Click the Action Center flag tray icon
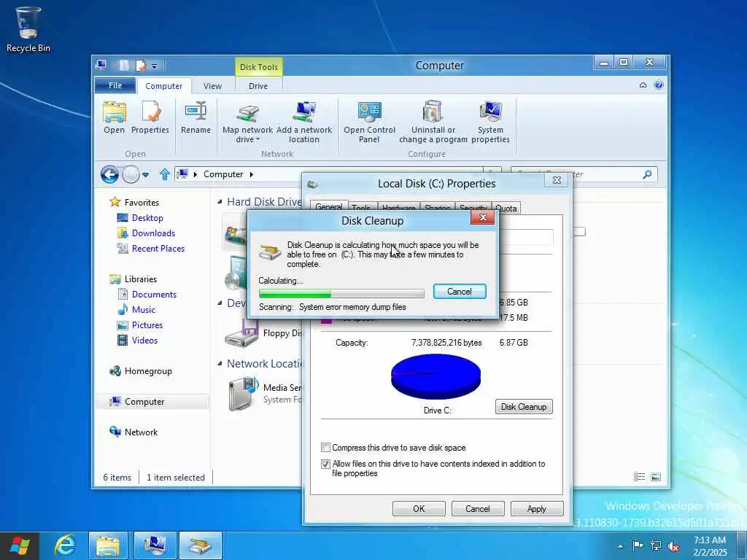 [638, 545]
